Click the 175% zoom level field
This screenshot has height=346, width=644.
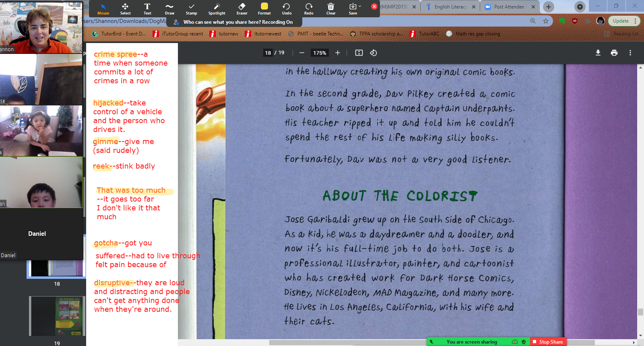pos(320,53)
